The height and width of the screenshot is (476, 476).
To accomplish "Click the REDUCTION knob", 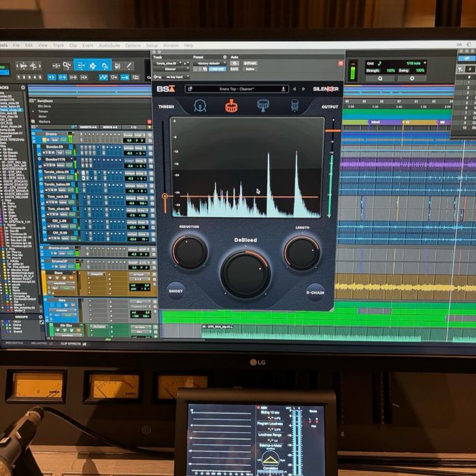I will tap(190, 252).
